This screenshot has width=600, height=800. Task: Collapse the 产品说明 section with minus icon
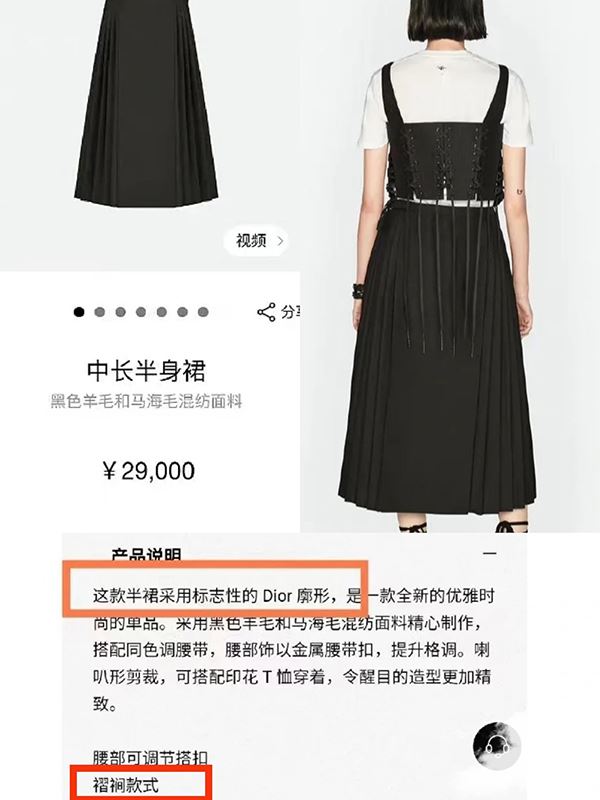(x=490, y=553)
